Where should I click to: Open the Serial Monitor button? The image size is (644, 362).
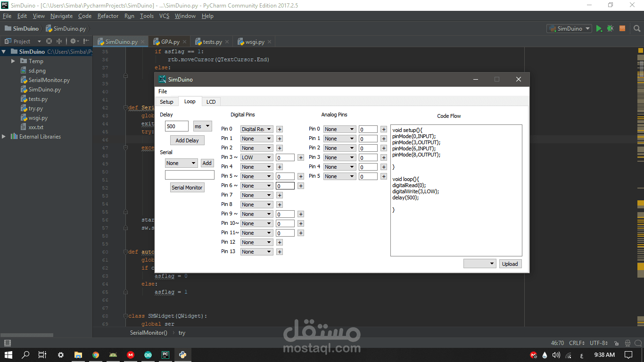pyautogui.click(x=187, y=188)
